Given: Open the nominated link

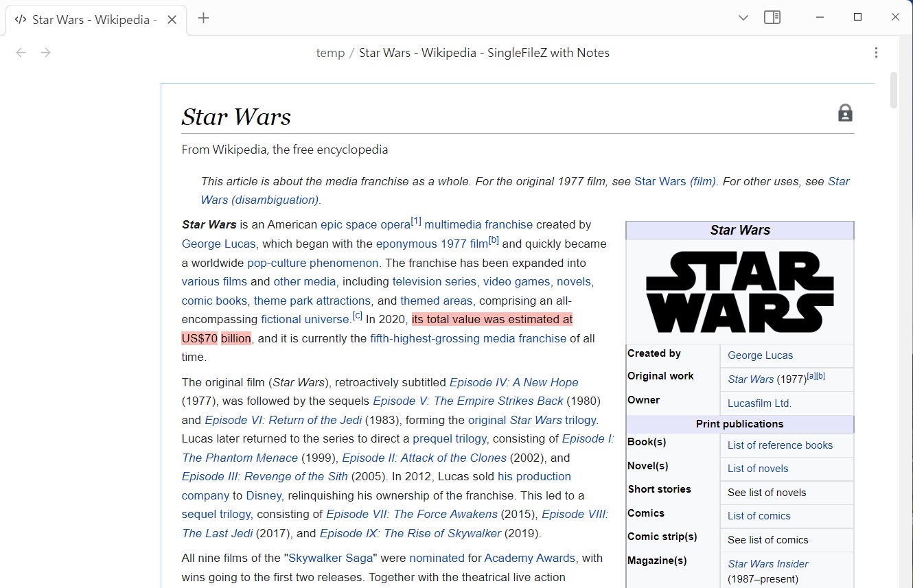Looking at the screenshot, I should [x=437, y=558].
